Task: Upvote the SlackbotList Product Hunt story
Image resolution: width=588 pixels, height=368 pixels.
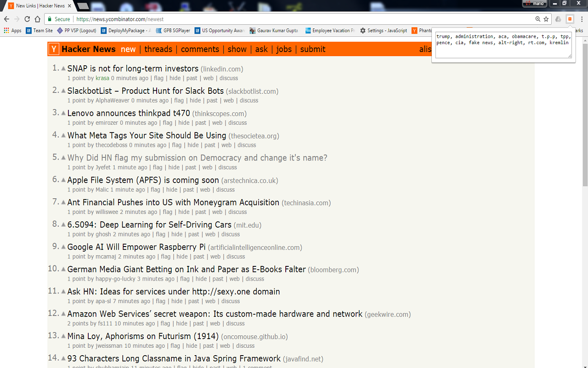Action: 63,91
